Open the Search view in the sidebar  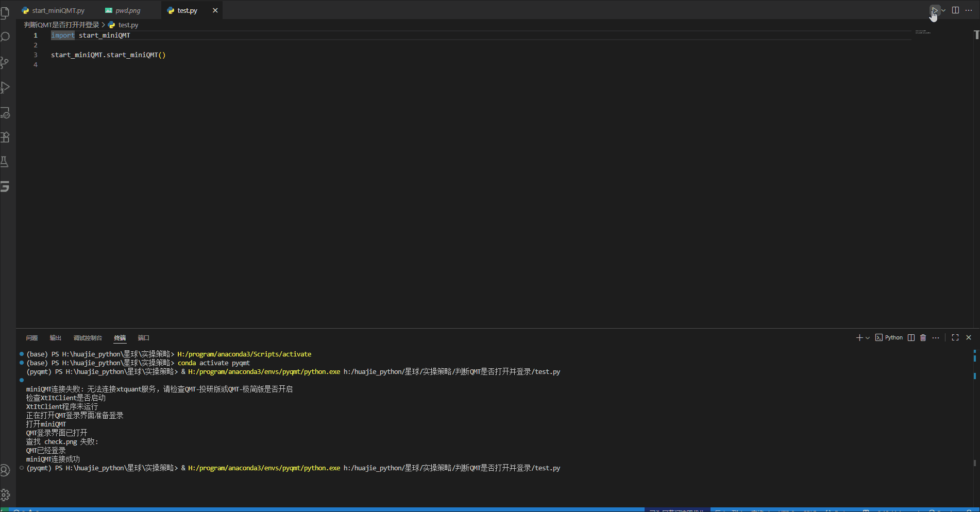click(x=6, y=37)
